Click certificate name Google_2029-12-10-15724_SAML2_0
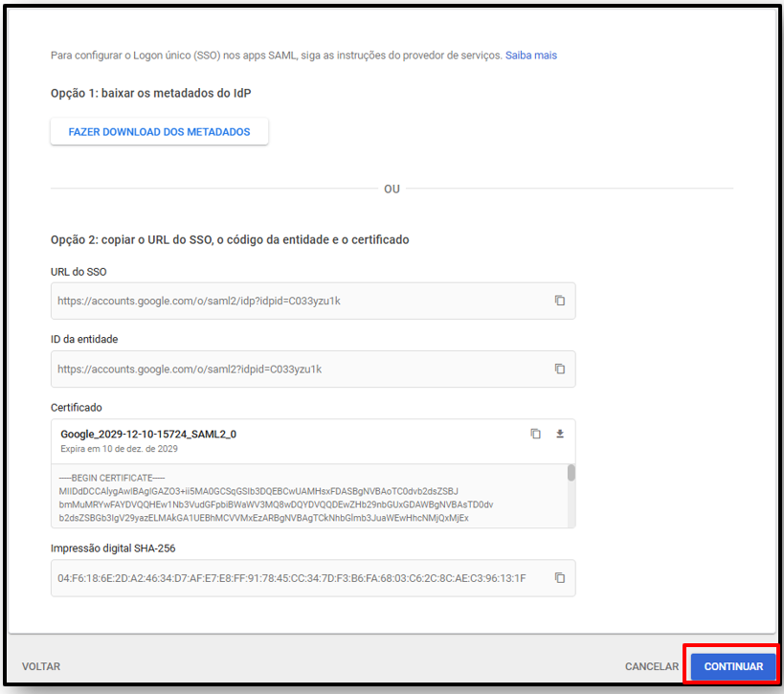 148,434
